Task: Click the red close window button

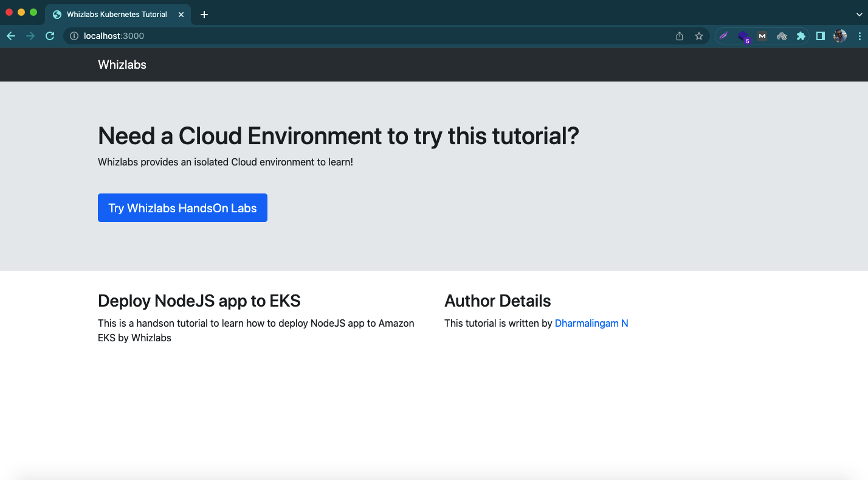Action: click(x=9, y=12)
